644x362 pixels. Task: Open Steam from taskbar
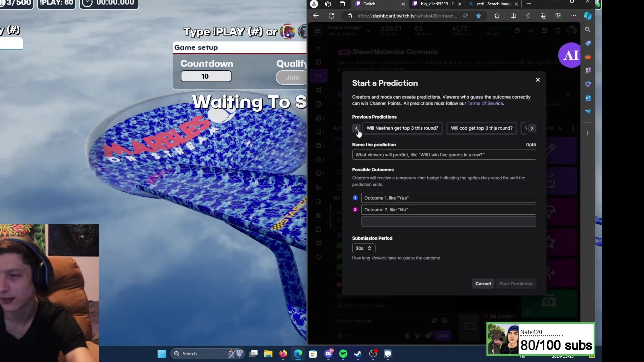pos(358,354)
